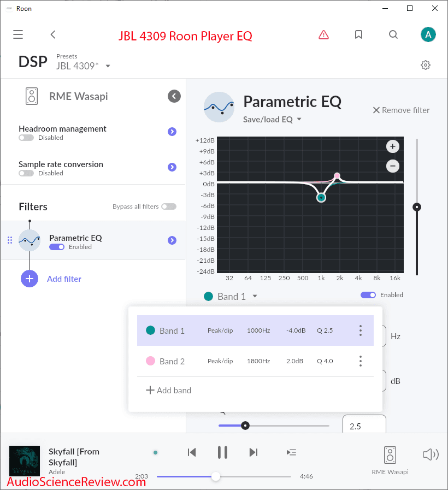Image resolution: width=448 pixels, height=490 pixels.
Task: Open the play queue icon
Action: tap(291, 452)
